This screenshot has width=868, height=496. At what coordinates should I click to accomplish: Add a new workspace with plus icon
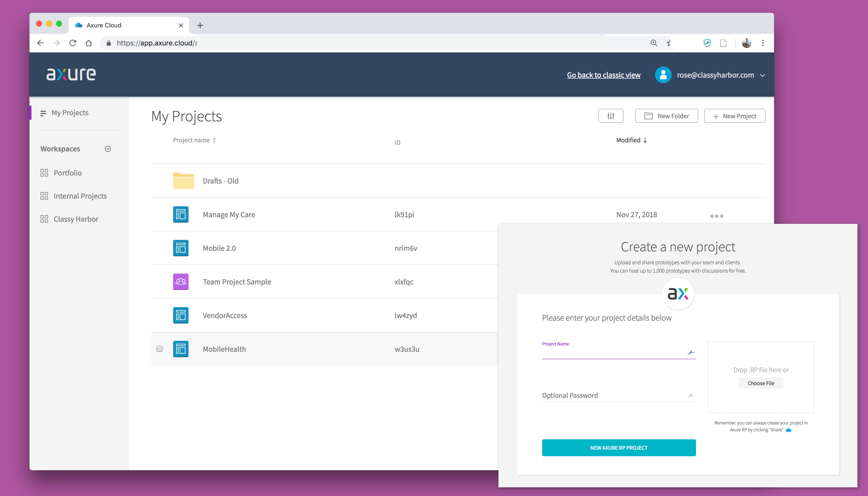click(108, 149)
